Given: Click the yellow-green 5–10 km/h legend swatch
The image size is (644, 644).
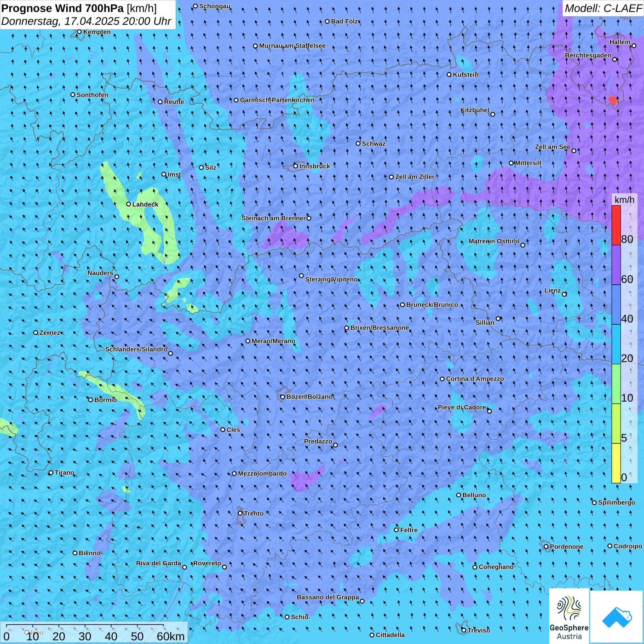Looking at the screenshot, I should pos(616,424).
